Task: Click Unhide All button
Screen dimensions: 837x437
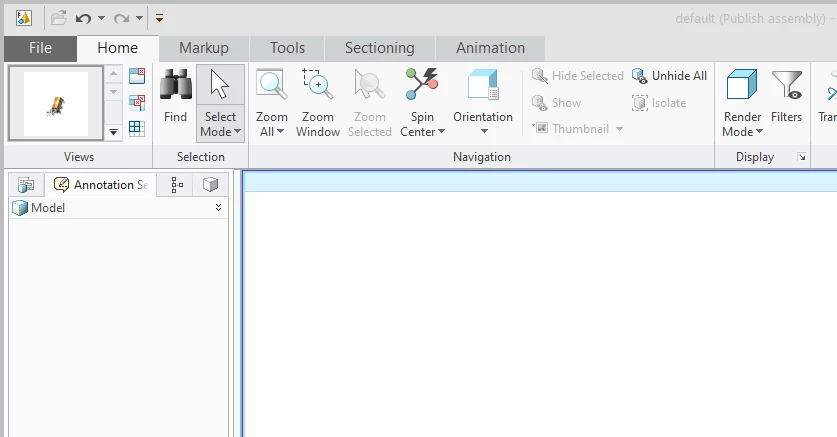Action: (669, 76)
